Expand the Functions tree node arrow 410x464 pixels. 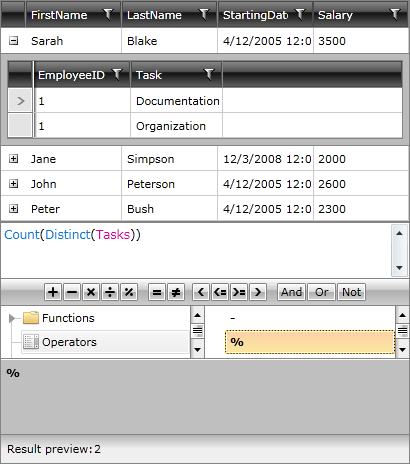tap(12, 318)
